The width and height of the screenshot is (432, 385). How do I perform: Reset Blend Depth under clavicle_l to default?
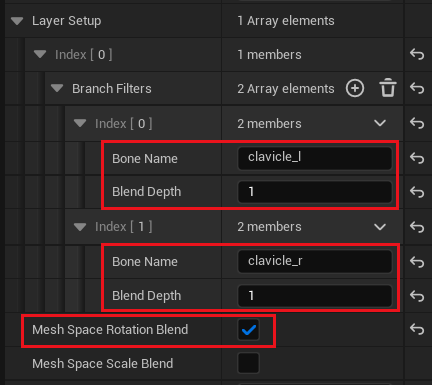(x=417, y=192)
